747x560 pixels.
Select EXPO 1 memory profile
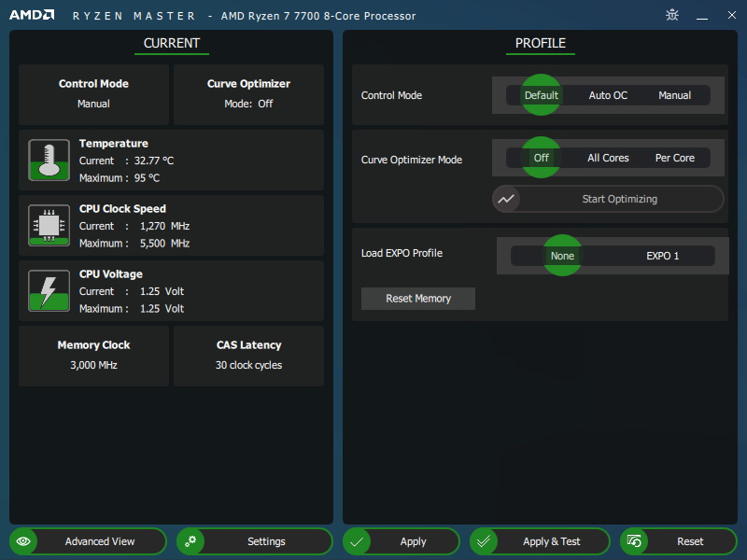[662, 256]
